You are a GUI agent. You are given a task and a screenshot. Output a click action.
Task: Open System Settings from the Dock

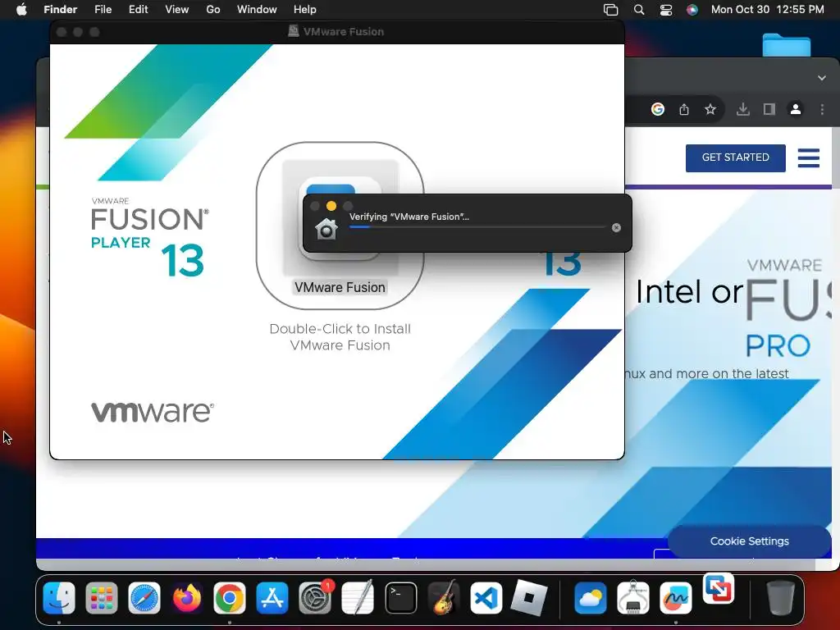tap(315, 597)
